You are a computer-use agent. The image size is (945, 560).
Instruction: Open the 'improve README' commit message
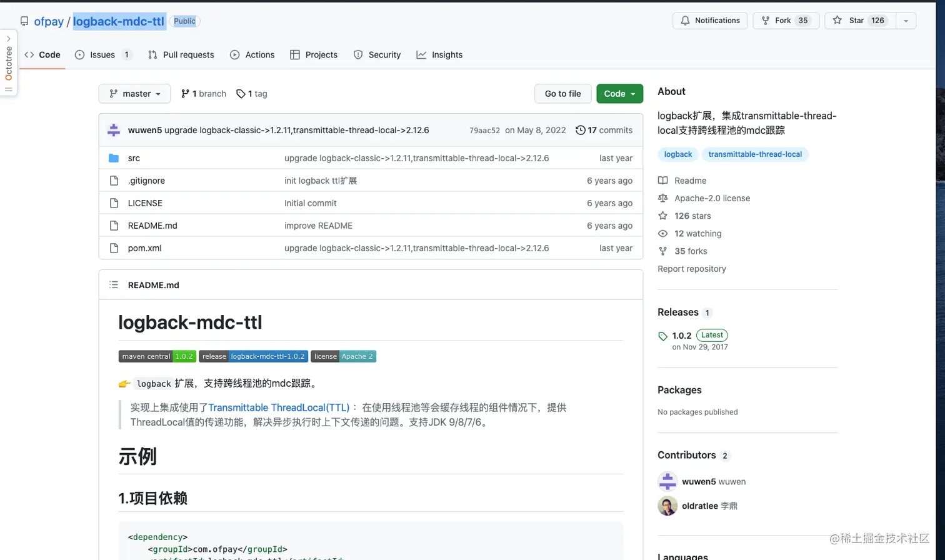pos(318,226)
